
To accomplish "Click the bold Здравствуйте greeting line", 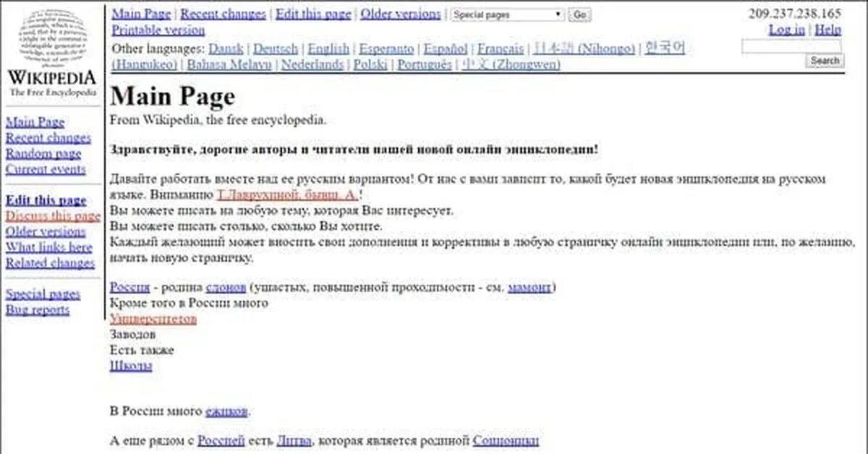I will pyautogui.click(x=354, y=150).
